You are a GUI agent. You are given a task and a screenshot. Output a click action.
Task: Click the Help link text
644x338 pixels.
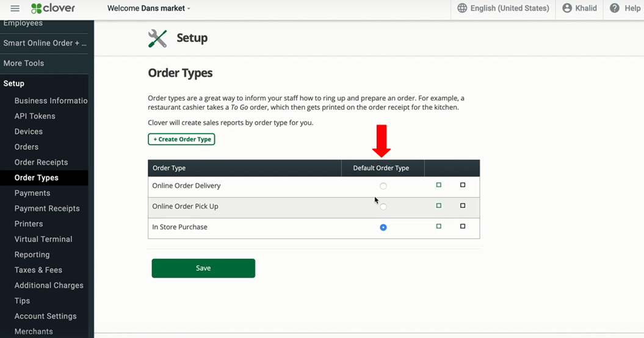click(x=632, y=8)
